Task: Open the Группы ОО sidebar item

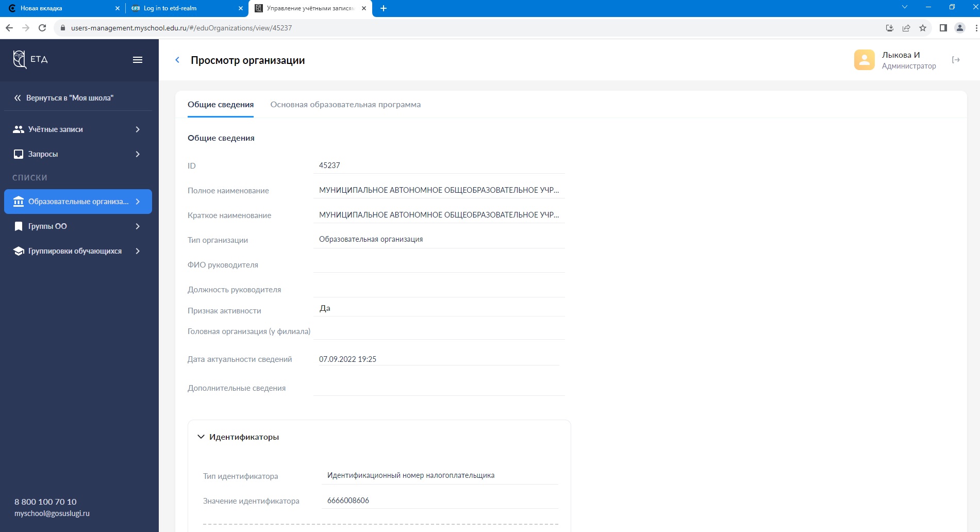Action: click(77, 226)
